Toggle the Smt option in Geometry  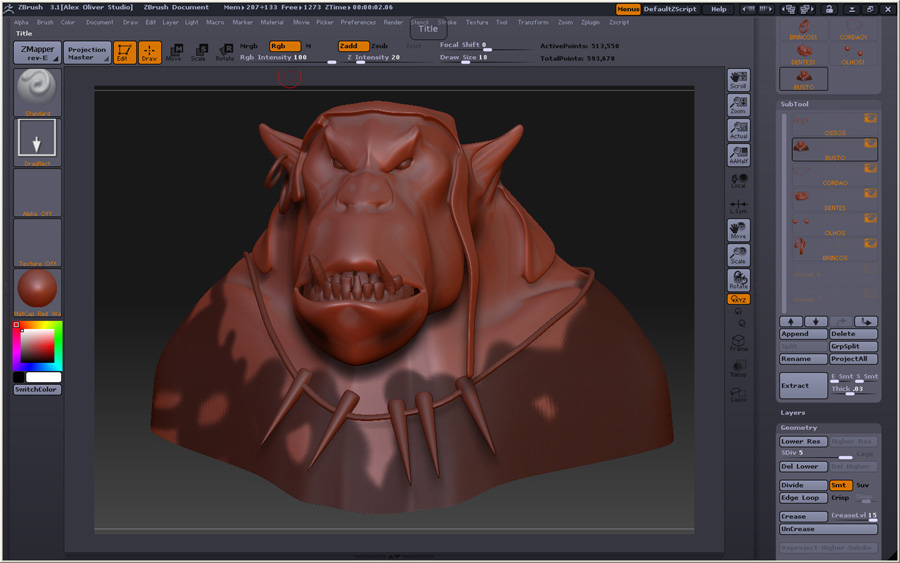tap(840, 485)
